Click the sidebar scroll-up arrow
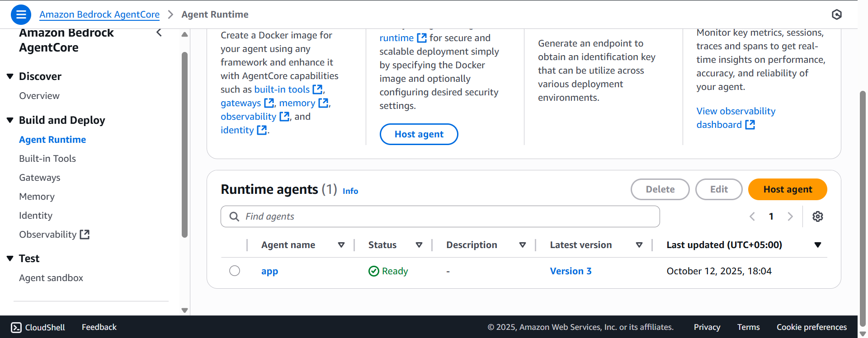The height and width of the screenshot is (338, 868). pos(184,34)
